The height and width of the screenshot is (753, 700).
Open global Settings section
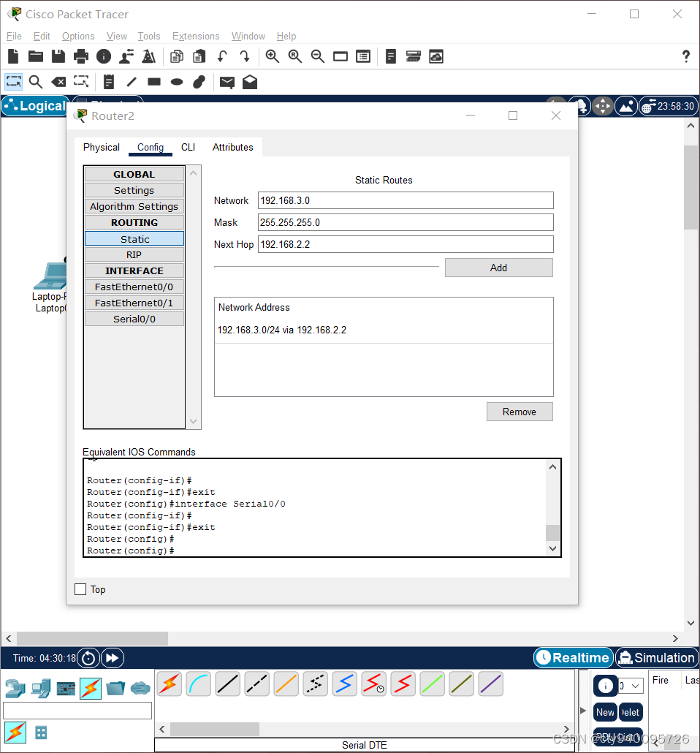click(x=134, y=190)
